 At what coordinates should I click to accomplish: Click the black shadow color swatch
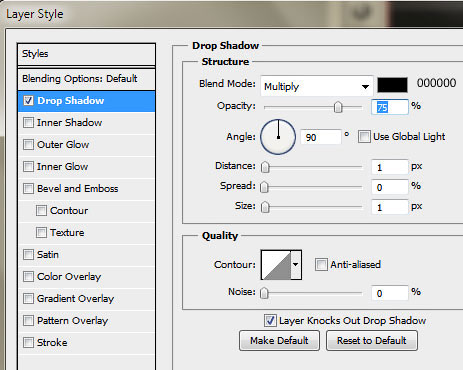[x=392, y=85]
